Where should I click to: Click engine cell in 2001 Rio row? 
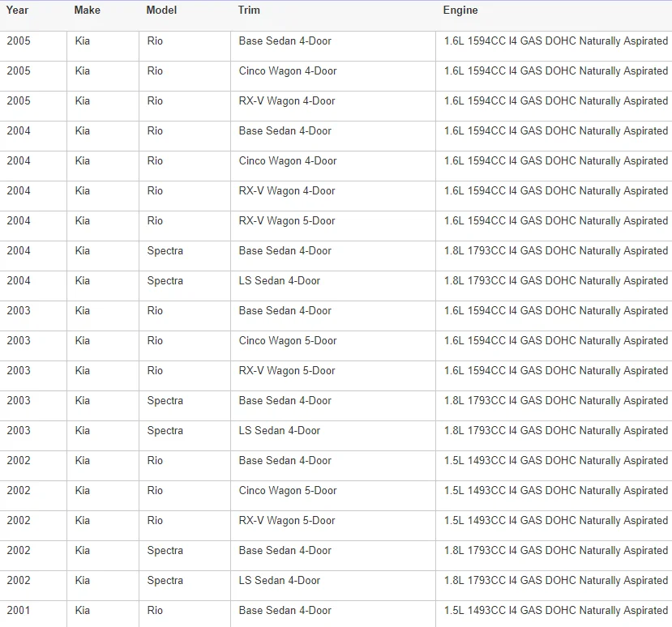pyautogui.click(x=554, y=614)
